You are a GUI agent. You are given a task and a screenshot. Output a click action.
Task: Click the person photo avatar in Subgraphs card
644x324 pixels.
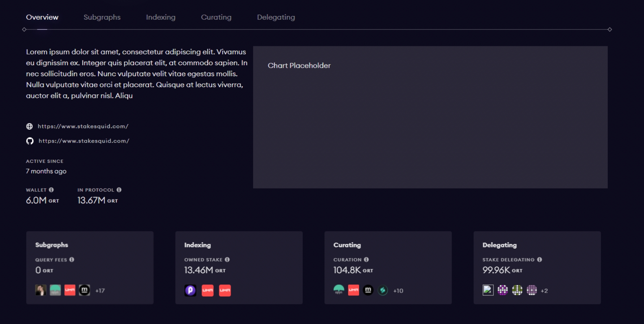tap(41, 290)
